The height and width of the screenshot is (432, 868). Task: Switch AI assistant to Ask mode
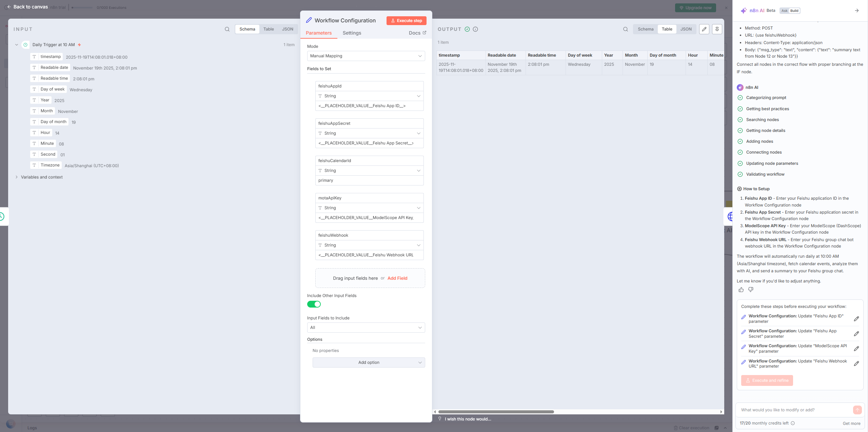pyautogui.click(x=784, y=11)
